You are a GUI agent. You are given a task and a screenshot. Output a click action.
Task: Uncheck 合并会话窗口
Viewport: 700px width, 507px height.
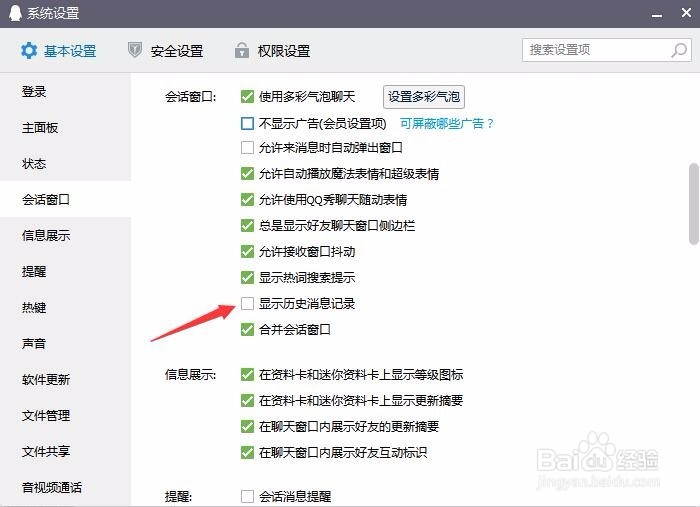(x=247, y=329)
